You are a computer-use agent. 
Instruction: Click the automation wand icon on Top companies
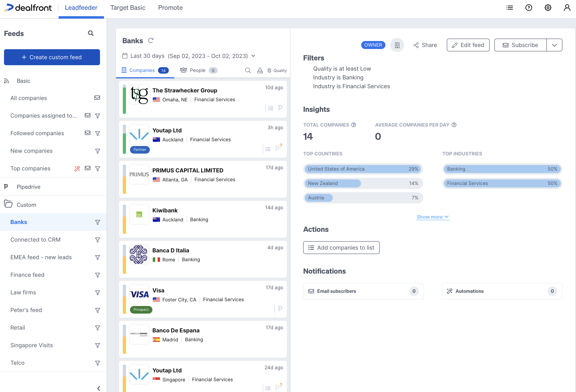tap(77, 168)
